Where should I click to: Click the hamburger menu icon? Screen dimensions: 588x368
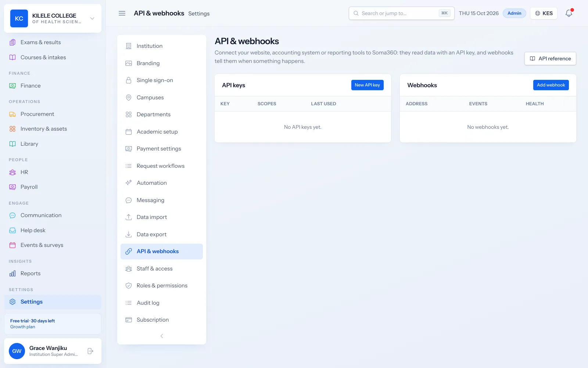pyautogui.click(x=122, y=13)
